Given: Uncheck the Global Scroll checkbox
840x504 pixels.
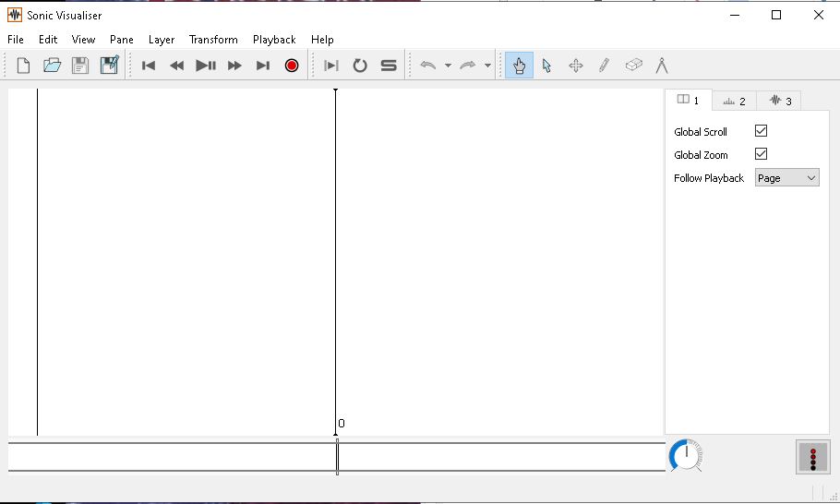Looking at the screenshot, I should coord(761,131).
